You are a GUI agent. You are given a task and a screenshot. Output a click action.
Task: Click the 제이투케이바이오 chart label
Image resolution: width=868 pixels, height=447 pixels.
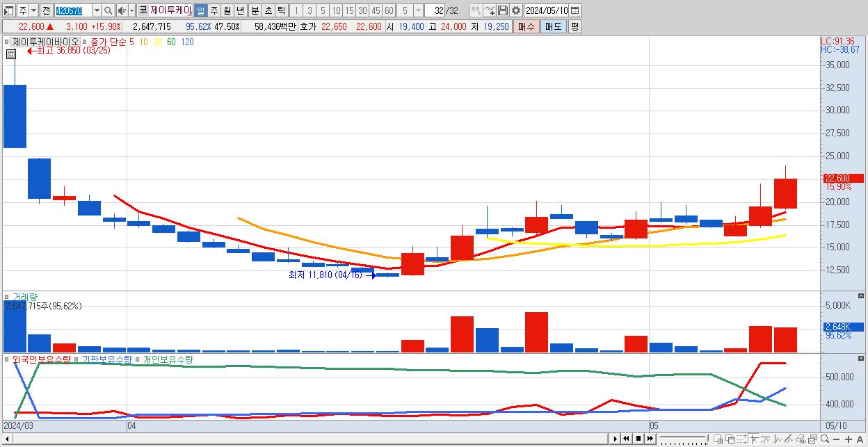[45, 42]
